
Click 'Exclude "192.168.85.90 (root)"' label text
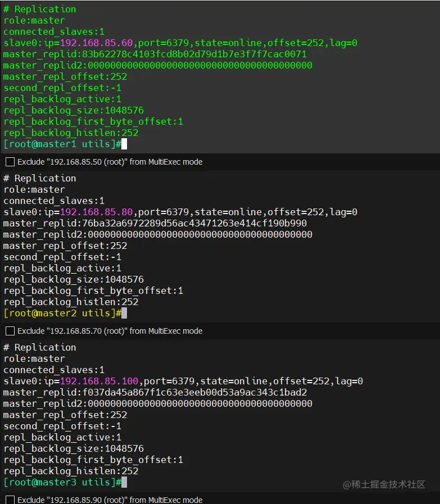pyautogui.click(x=110, y=500)
